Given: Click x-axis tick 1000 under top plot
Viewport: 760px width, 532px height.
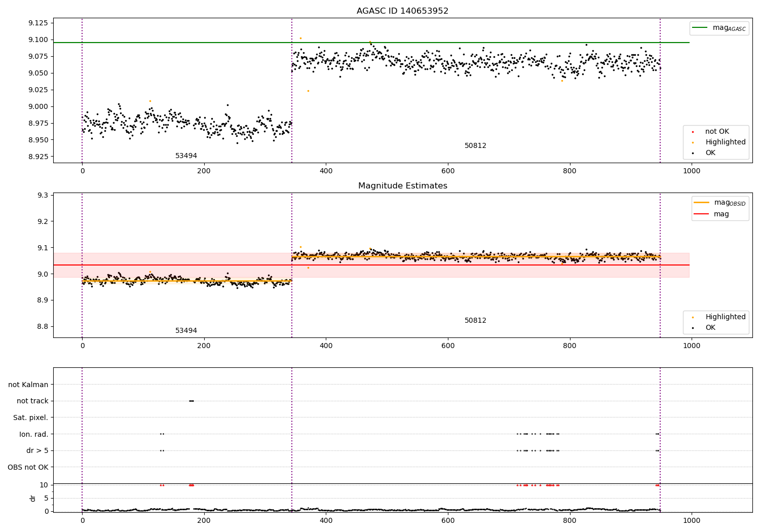Looking at the screenshot, I should pyautogui.click(x=692, y=171).
